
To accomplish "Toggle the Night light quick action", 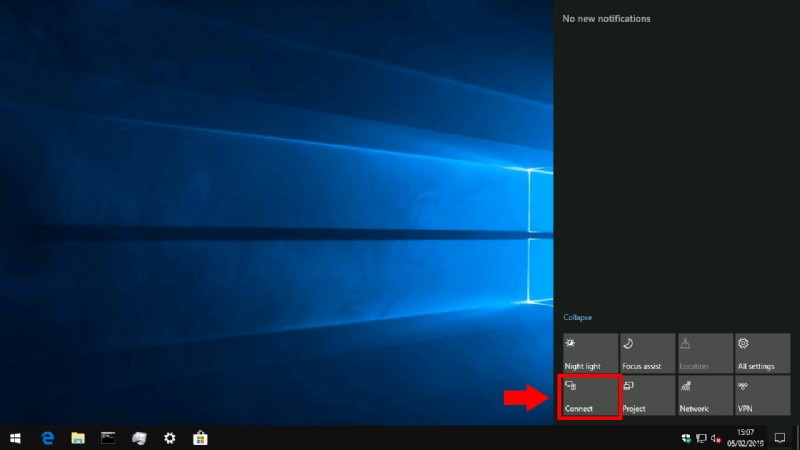I will tap(590, 353).
